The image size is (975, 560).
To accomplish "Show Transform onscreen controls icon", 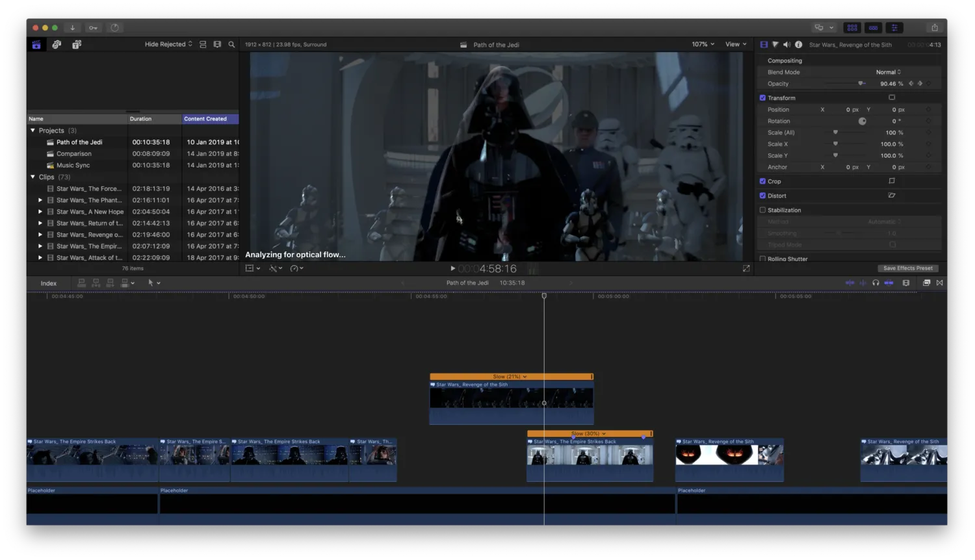I will pos(892,97).
